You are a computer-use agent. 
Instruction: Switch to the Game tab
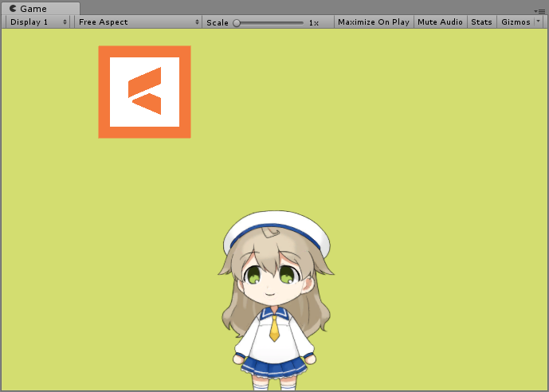coord(41,9)
